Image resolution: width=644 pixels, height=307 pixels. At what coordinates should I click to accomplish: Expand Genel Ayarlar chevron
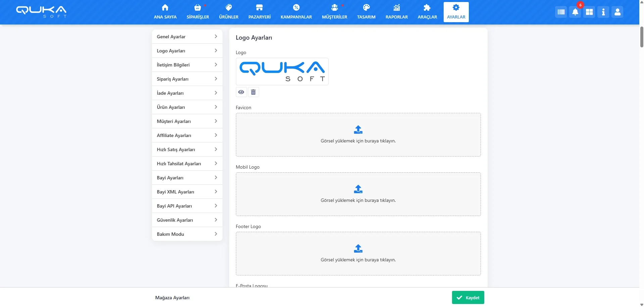pos(216,37)
